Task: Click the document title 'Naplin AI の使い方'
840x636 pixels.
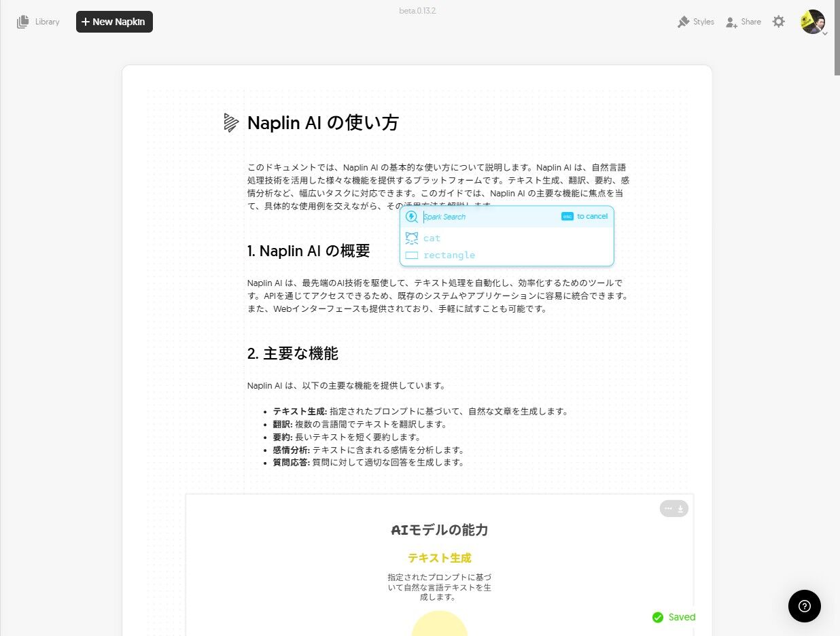Action: click(x=323, y=123)
